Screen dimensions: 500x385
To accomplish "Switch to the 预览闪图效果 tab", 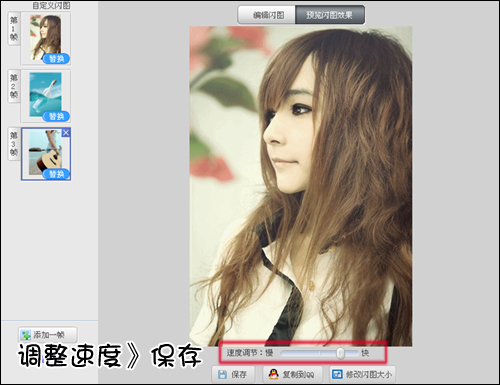I will click(330, 15).
